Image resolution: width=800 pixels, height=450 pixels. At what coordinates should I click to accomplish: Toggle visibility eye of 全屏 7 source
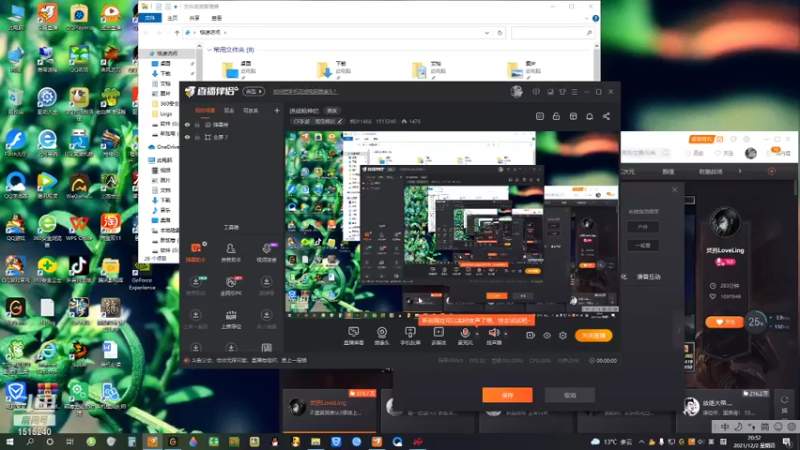187,137
